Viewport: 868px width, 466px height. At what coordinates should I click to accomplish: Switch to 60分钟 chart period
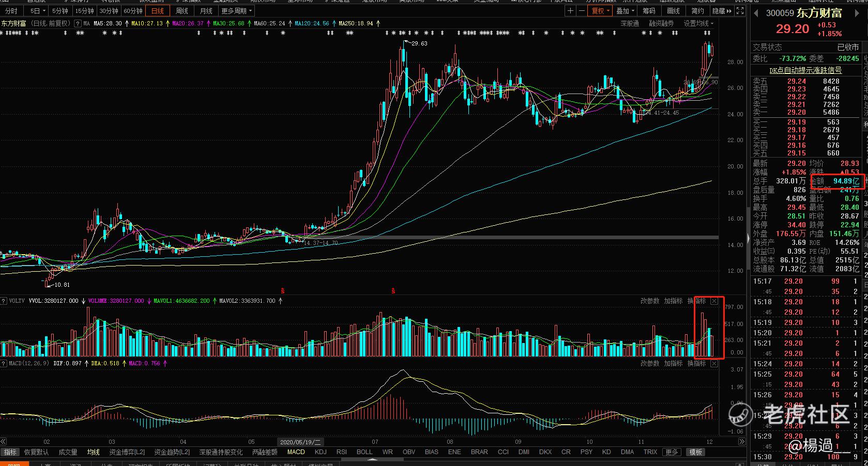[x=133, y=11]
